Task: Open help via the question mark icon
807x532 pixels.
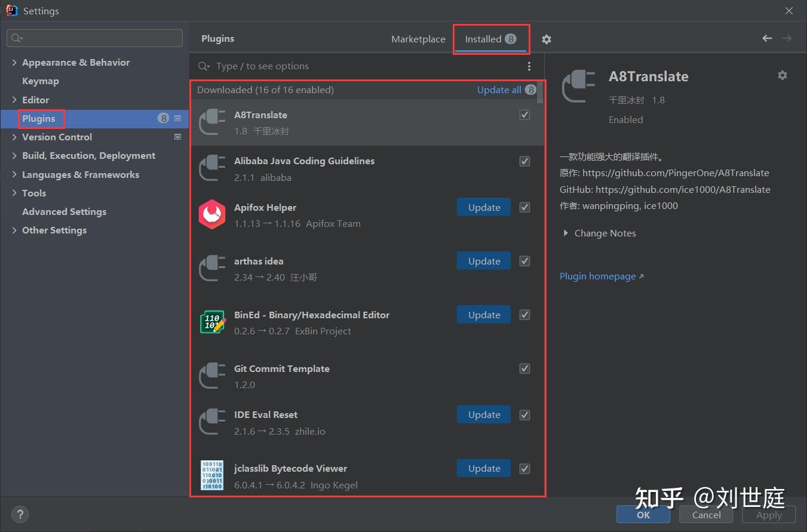Action: 20,514
